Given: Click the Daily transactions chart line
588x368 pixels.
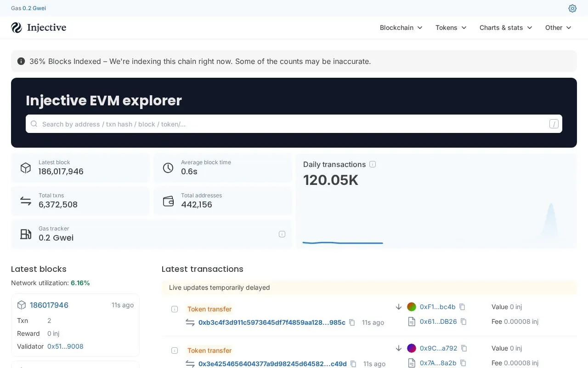Looking at the screenshot, I should [343, 243].
